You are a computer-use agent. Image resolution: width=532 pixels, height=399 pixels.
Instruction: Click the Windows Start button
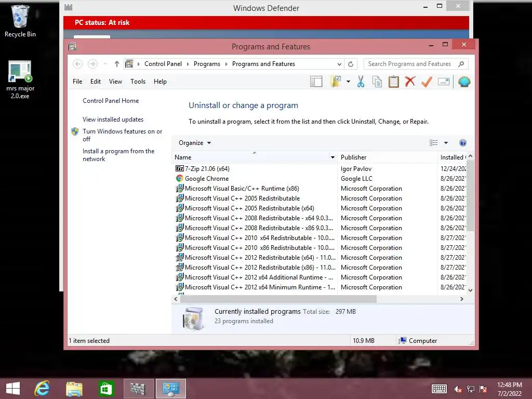[x=13, y=389]
